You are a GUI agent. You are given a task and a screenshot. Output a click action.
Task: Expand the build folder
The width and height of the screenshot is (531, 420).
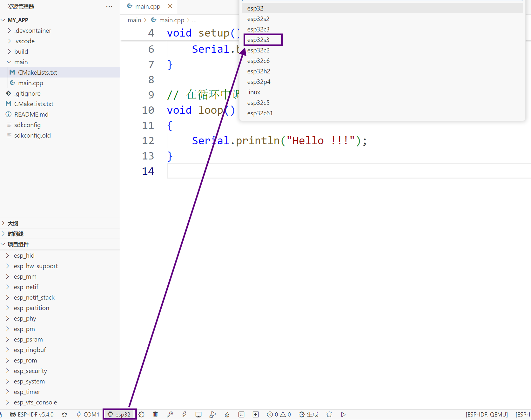21,51
